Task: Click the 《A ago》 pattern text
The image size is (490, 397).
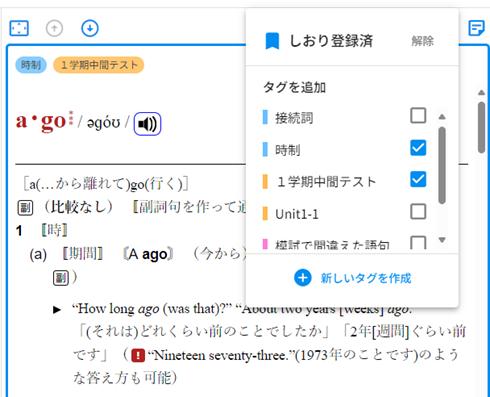Action: click(148, 254)
